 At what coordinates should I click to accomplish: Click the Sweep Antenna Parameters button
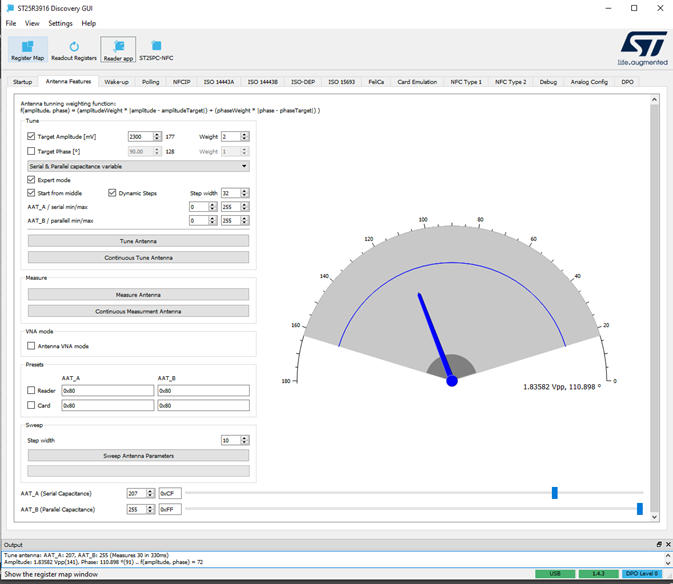tap(138, 456)
